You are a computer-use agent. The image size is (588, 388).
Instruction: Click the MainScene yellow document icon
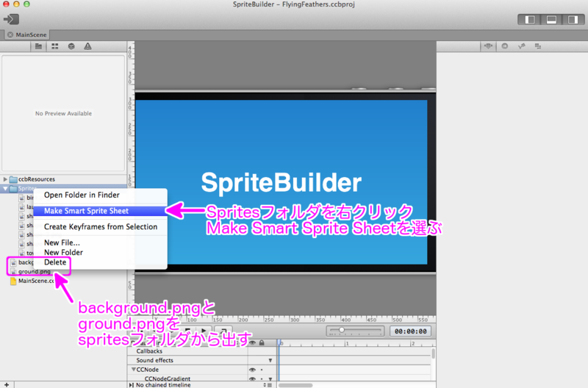click(13, 281)
